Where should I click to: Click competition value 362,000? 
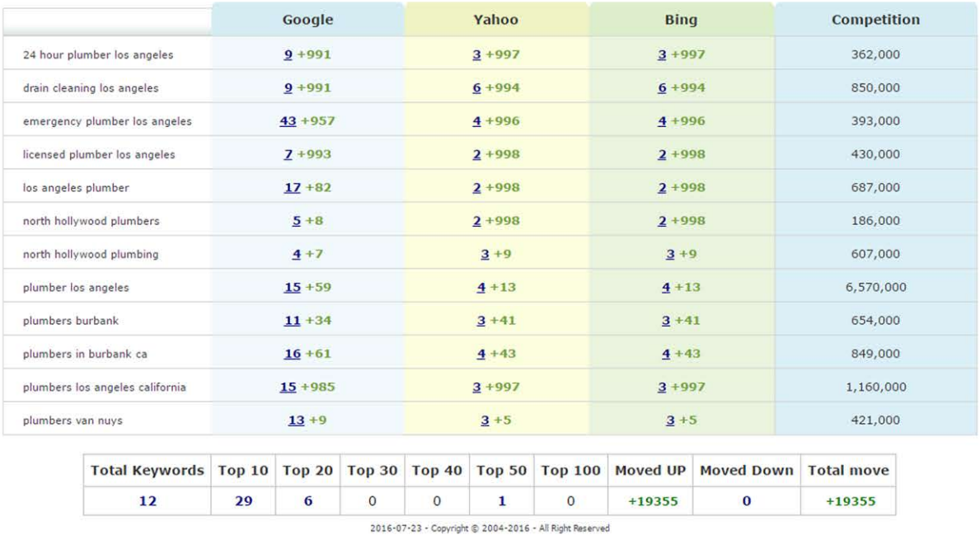(875, 54)
